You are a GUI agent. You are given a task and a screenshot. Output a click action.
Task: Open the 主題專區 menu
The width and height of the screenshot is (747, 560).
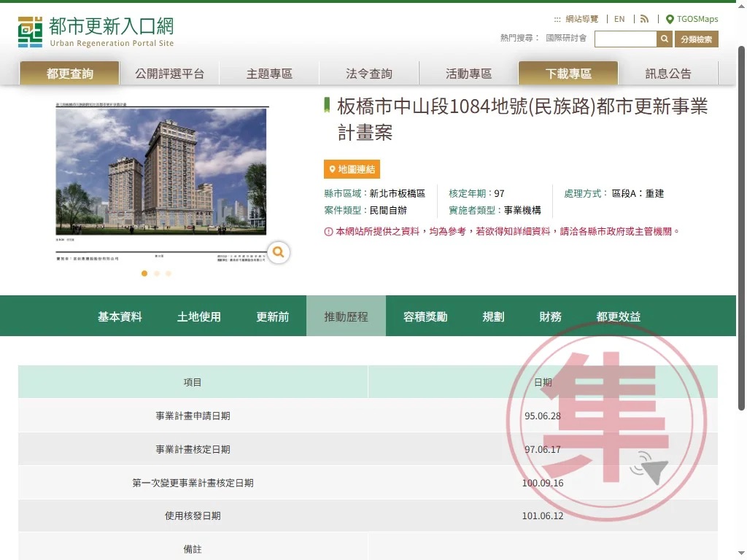(269, 74)
